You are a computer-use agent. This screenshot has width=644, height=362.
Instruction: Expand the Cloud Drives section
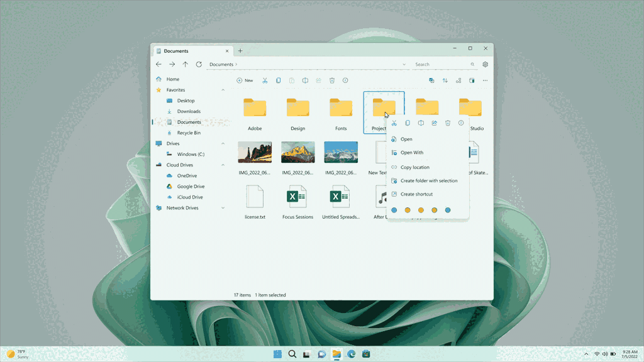point(223,165)
